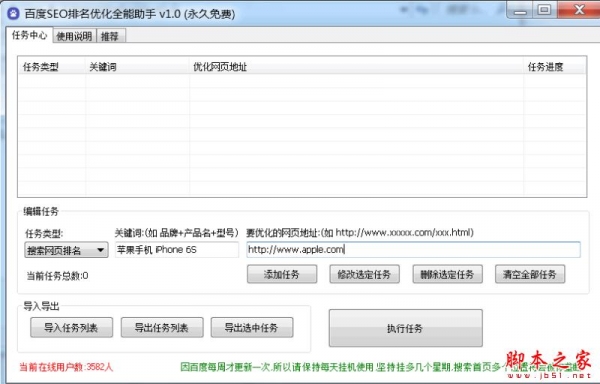Open the 使用说明 tab
The width and height of the screenshot is (600, 384).
pyautogui.click(x=74, y=36)
